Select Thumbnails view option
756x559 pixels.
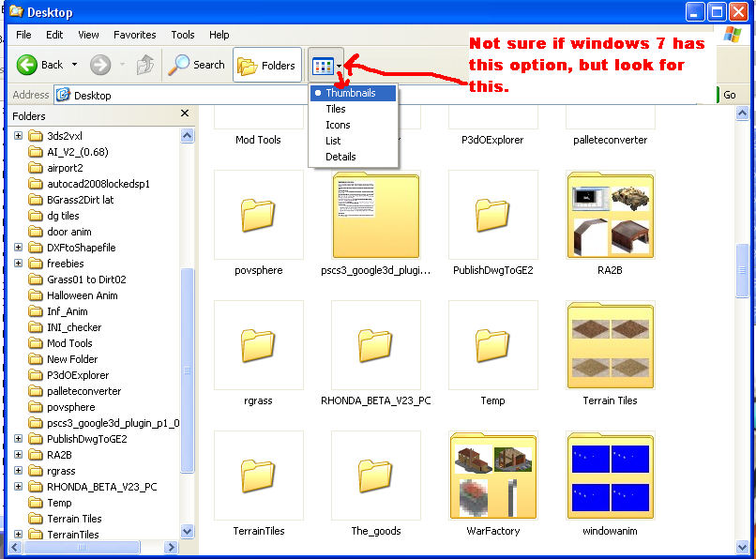(354, 93)
